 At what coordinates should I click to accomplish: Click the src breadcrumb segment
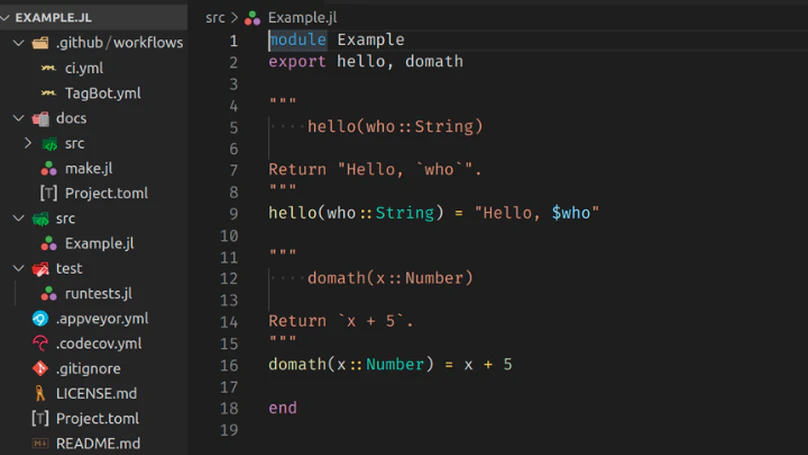pyautogui.click(x=215, y=18)
